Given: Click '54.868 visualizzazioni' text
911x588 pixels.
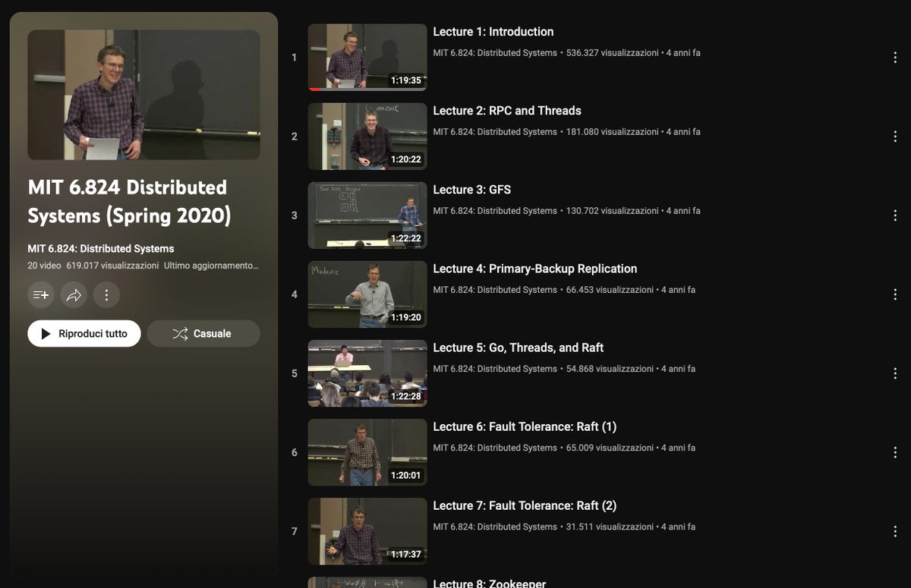Looking at the screenshot, I should 610,369.
